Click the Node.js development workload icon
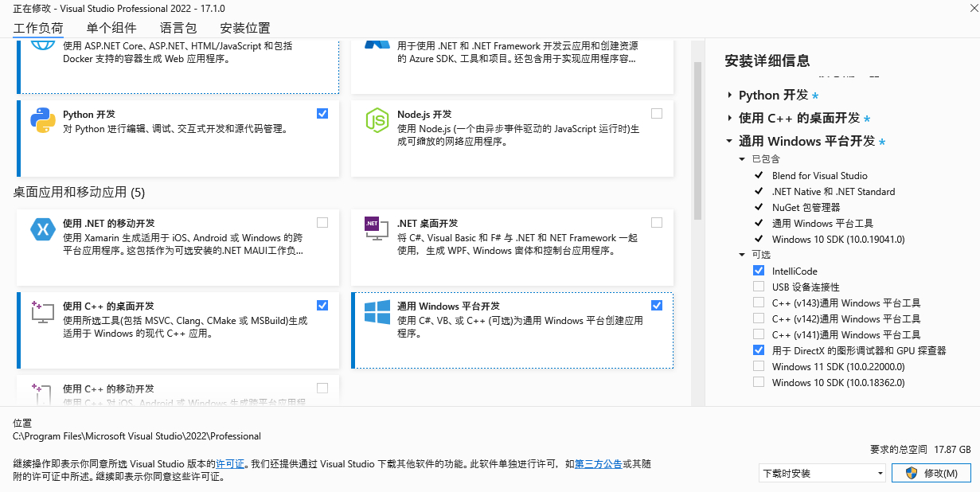The width and height of the screenshot is (980, 492). point(377,122)
